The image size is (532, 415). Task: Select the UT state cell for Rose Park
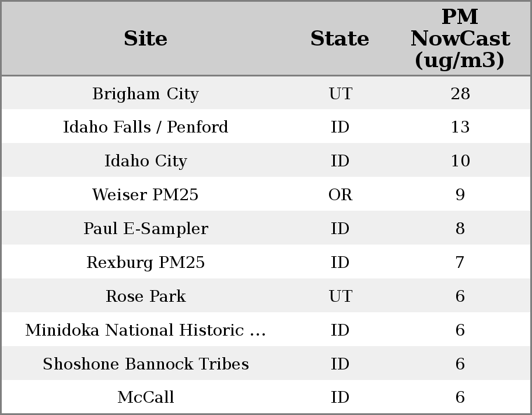pyautogui.click(x=340, y=297)
